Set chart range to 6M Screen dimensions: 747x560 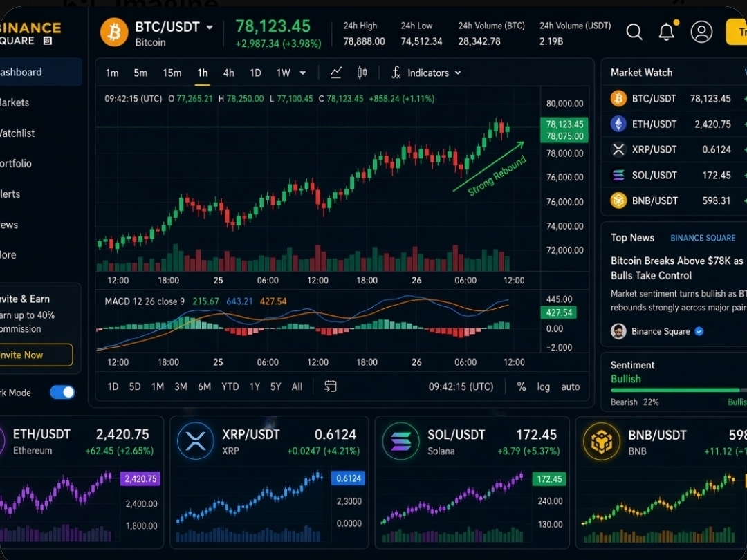pyautogui.click(x=204, y=386)
